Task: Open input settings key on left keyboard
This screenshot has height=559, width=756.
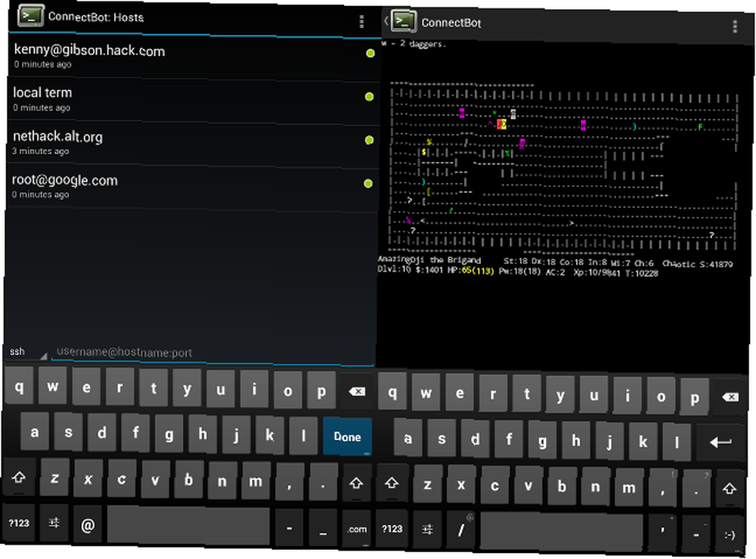Action: [x=54, y=523]
